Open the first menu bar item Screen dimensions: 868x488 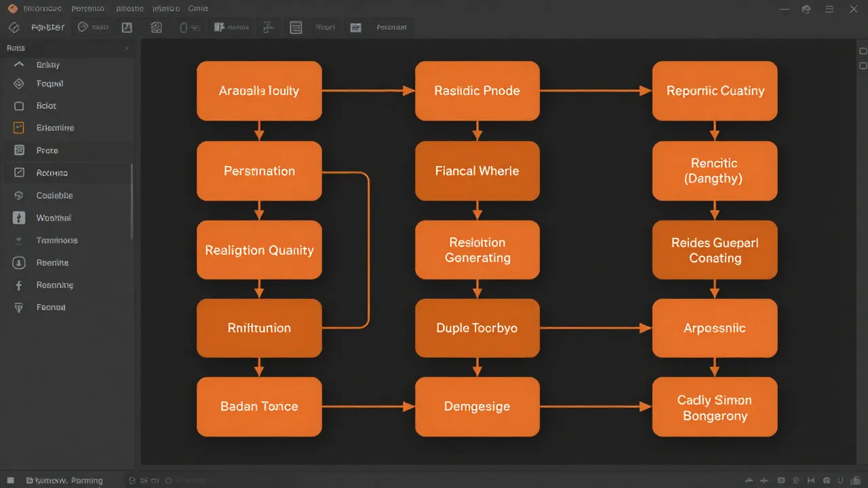(x=42, y=9)
